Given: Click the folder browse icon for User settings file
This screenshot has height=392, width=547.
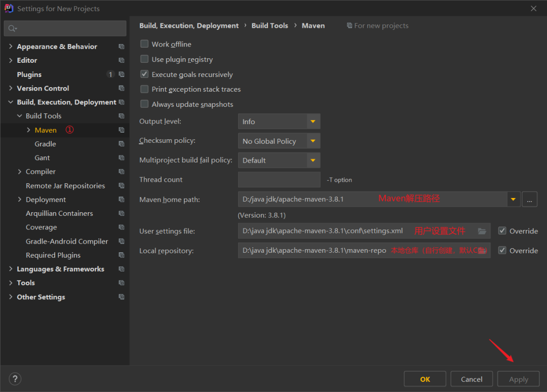Looking at the screenshot, I should (482, 231).
